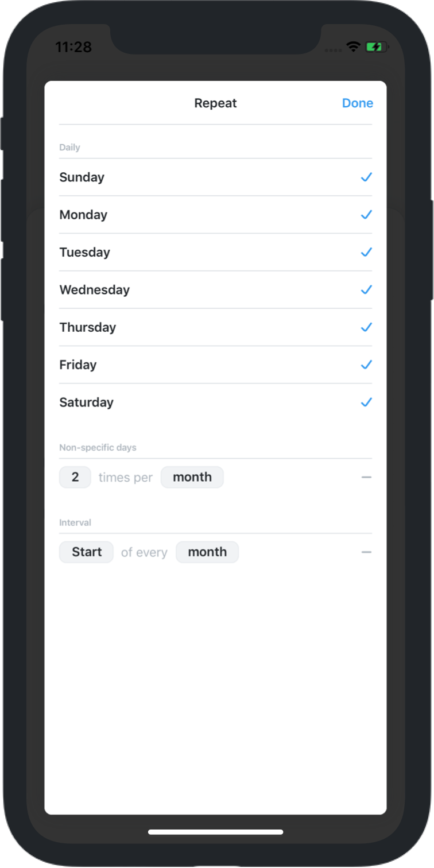Toggle the Thursday row
This screenshot has height=868, width=434.
(215, 327)
